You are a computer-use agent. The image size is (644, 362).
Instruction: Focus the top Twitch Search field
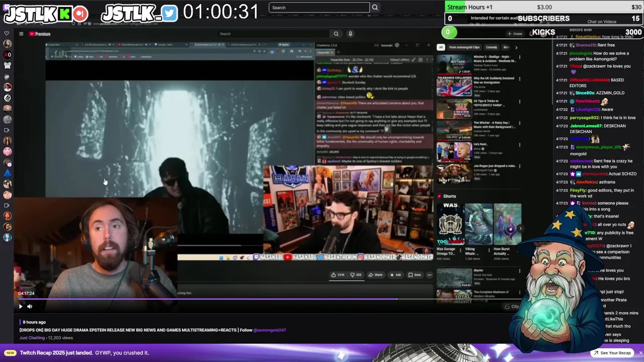pyautogui.click(x=319, y=8)
